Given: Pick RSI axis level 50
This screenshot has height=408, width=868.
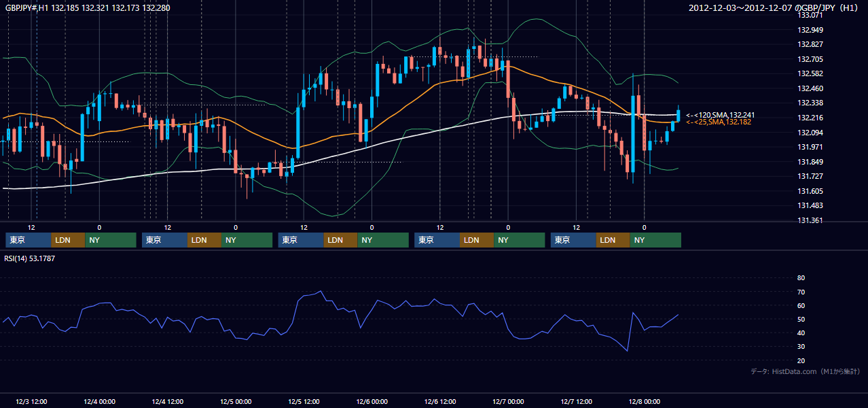Looking at the screenshot, I should point(801,319).
